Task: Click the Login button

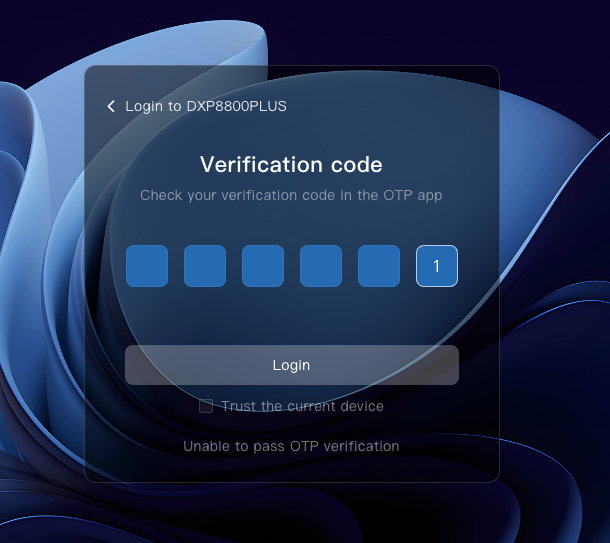Action: click(x=292, y=365)
